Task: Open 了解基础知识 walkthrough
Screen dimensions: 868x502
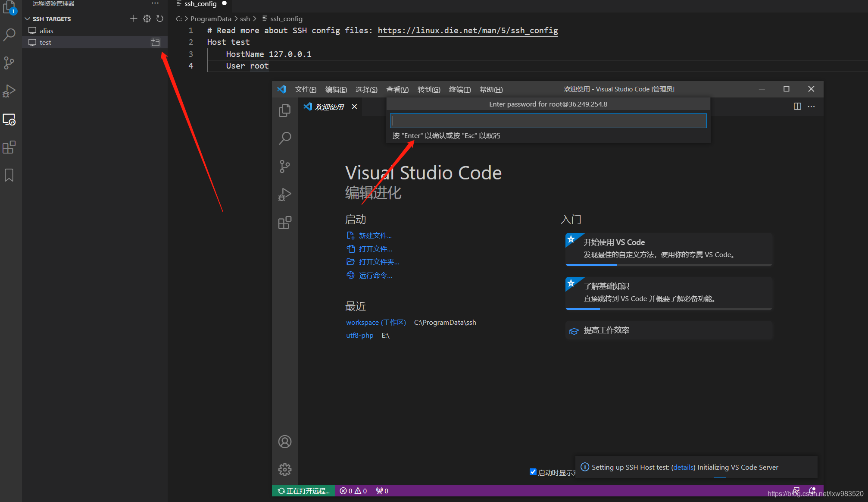Action: 668,293
